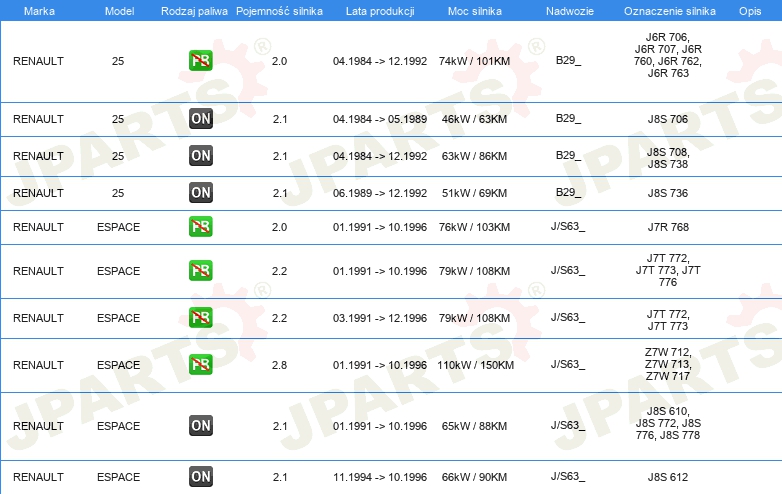Click B29_ body code in the 74kW / 101KM row
The image size is (782, 494).
[569, 60]
